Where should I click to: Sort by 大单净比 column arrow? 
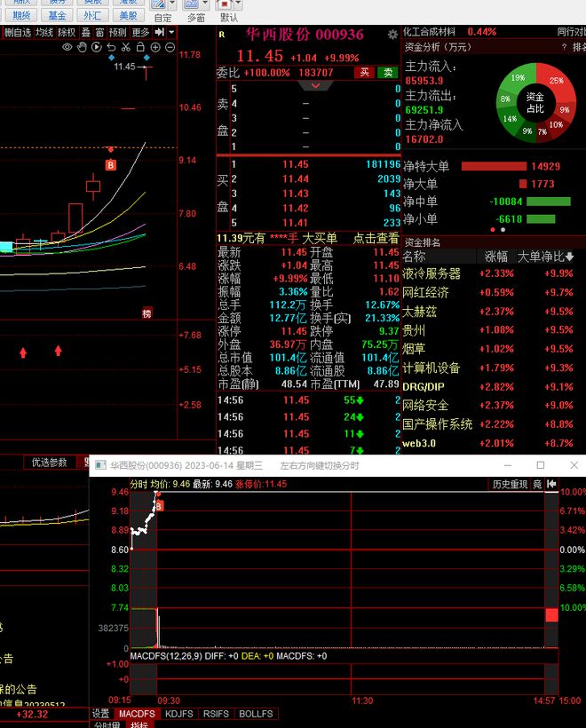tap(570, 257)
